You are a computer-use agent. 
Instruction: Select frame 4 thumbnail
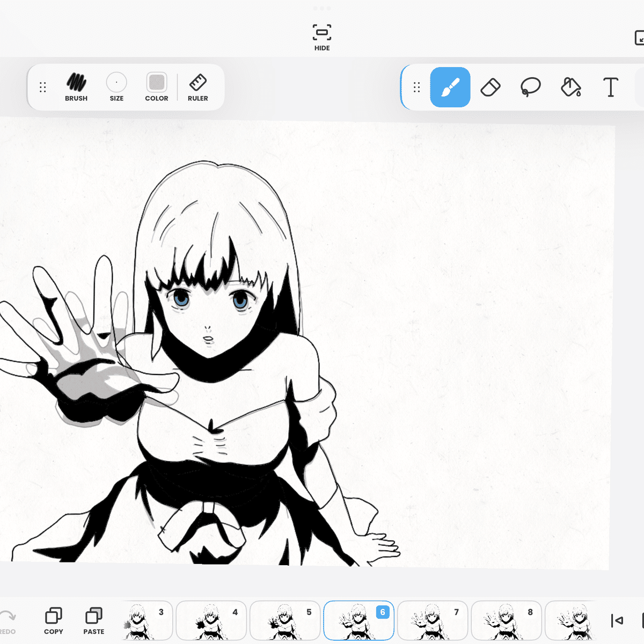point(211,620)
